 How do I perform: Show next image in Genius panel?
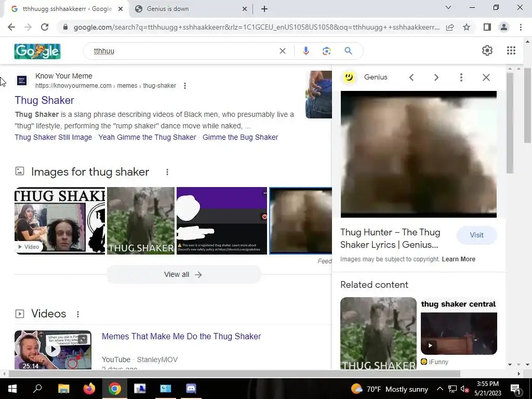436,77
